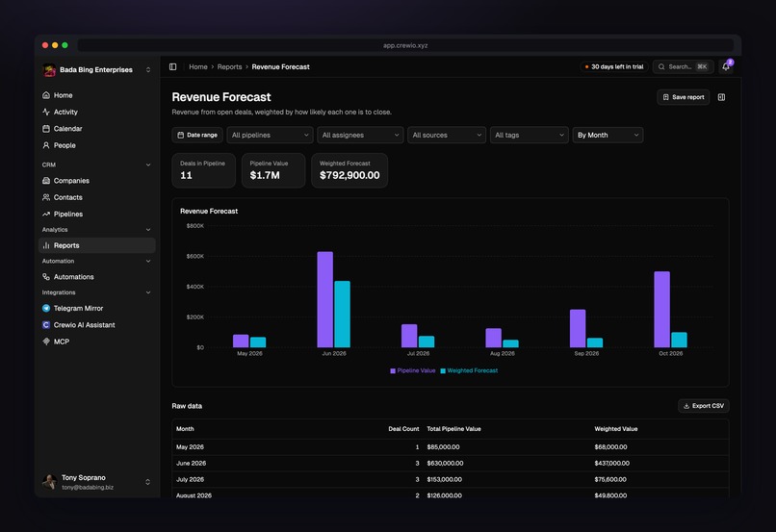776x532 pixels.
Task: Click Revenue Forecast breadcrumb
Action: point(280,66)
